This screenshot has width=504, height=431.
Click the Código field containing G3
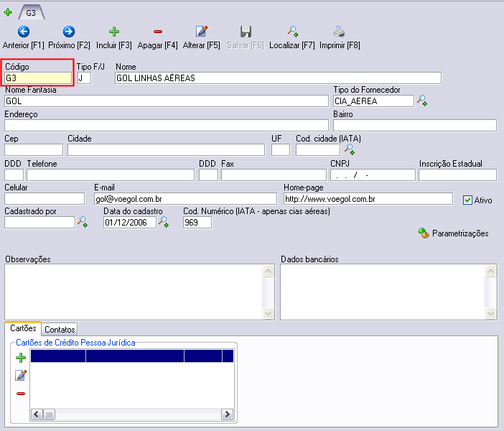(x=38, y=78)
